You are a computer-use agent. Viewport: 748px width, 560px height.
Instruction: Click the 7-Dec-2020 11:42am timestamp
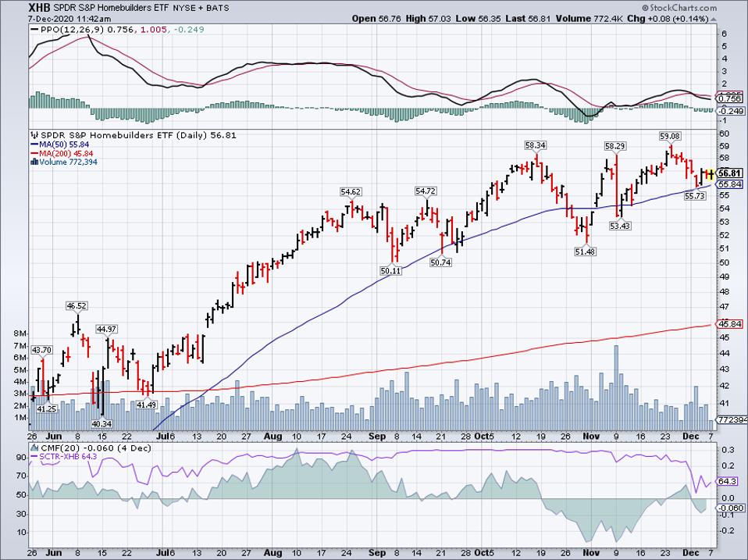click(x=69, y=19)
